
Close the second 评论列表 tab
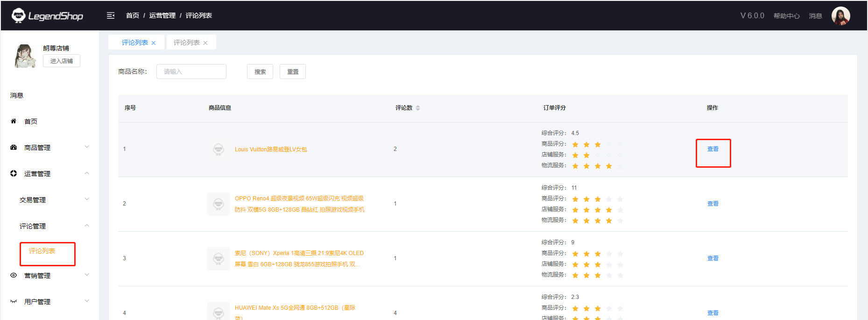[x=205, y=43]
